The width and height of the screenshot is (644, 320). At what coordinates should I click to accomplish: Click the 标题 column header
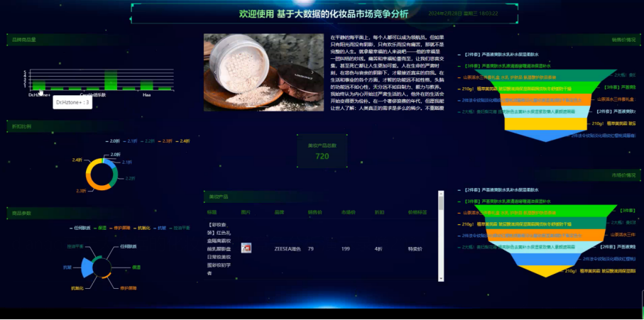pos(212,213)
